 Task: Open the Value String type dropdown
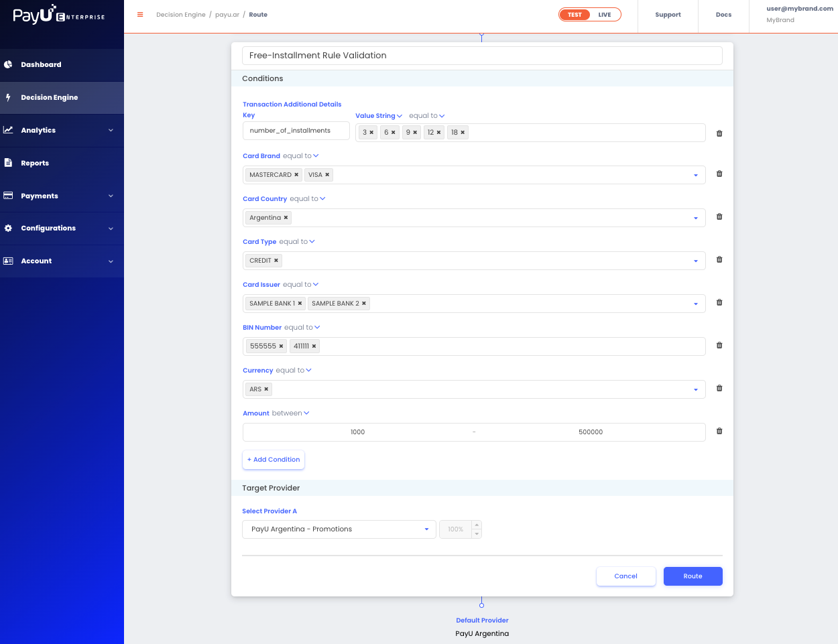pyautogui.click(x=379, y=116)
